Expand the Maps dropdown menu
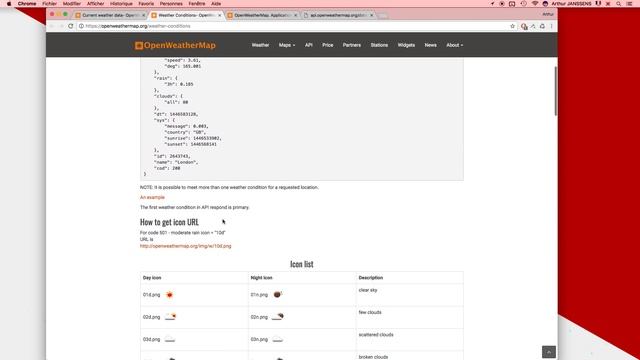This screenshot has height=360, width=640. tap(287, 45)
